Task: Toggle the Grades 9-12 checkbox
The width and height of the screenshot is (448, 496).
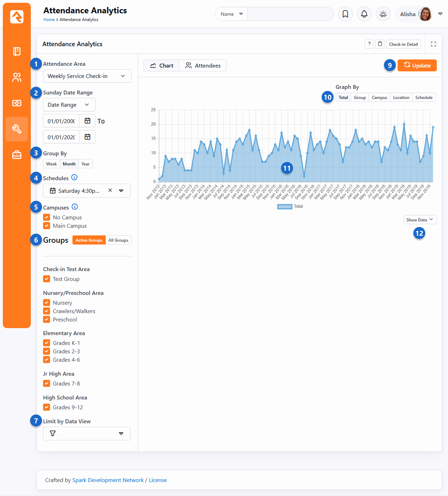Action: 47,407
